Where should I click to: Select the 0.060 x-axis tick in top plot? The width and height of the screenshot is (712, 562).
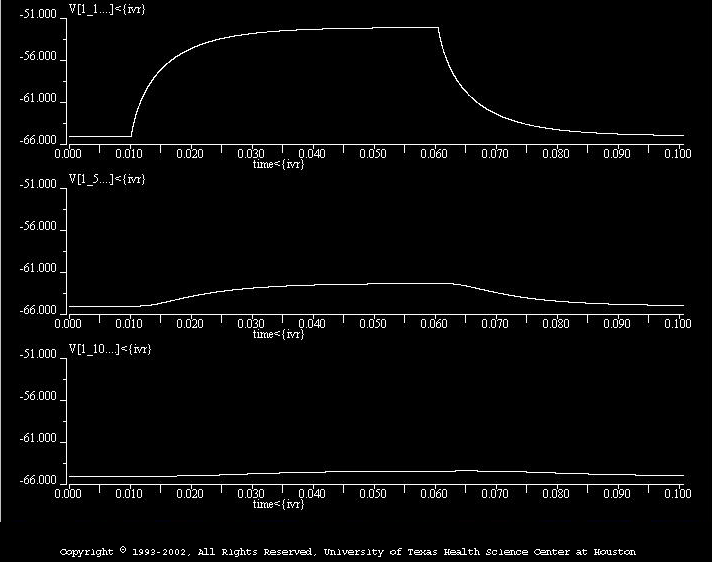tap(434, 154)
